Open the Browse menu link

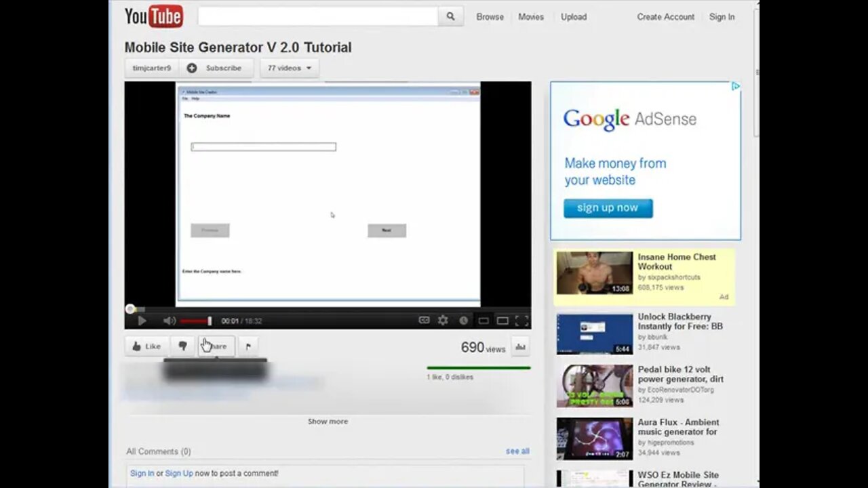[x=490, y=17]
